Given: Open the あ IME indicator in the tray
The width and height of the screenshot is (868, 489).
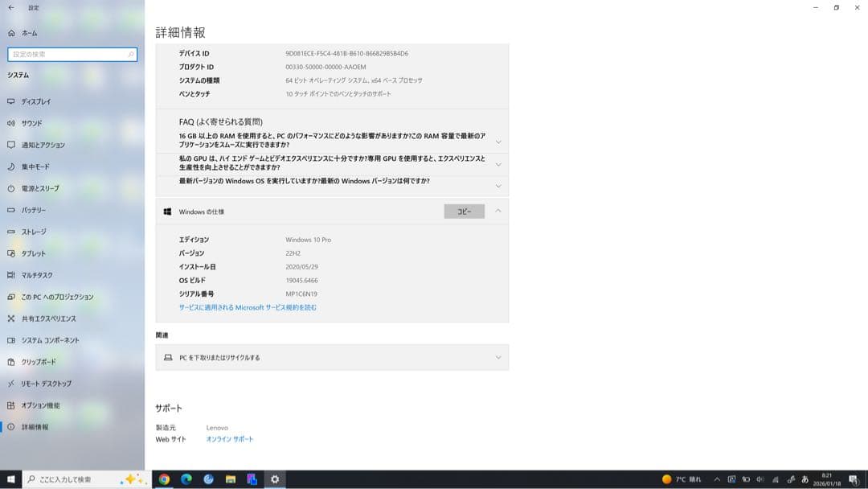Looking at the screenshot, I should pyautogui.click(x=805, y=479).
